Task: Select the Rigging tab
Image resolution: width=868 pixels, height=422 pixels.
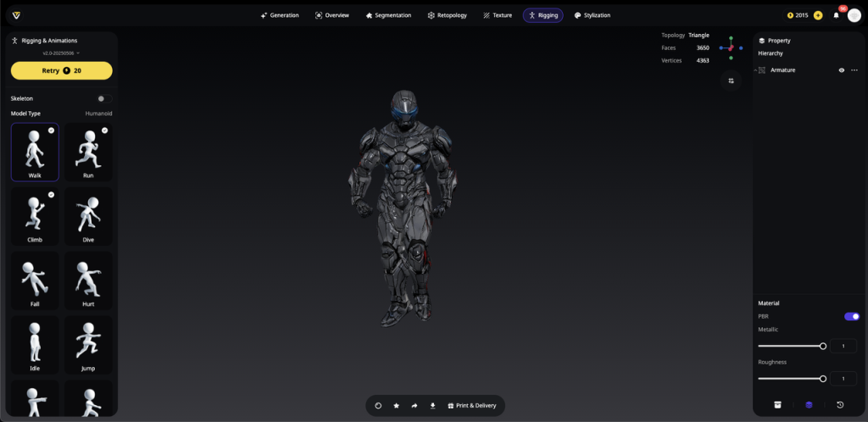Action: 543,15
